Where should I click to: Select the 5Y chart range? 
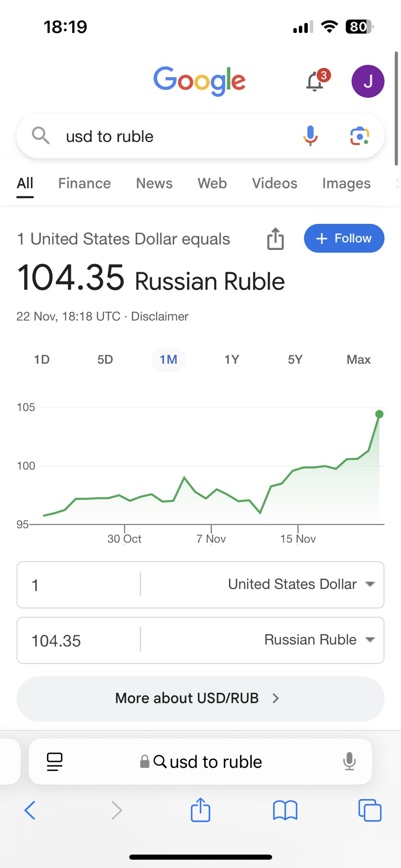click(x=295, y=359)
